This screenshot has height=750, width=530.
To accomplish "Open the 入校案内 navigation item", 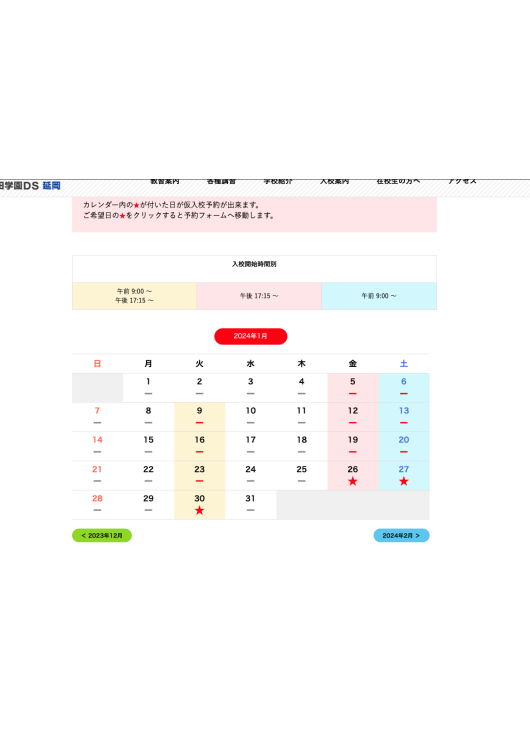I will click(x=334, y=181).
